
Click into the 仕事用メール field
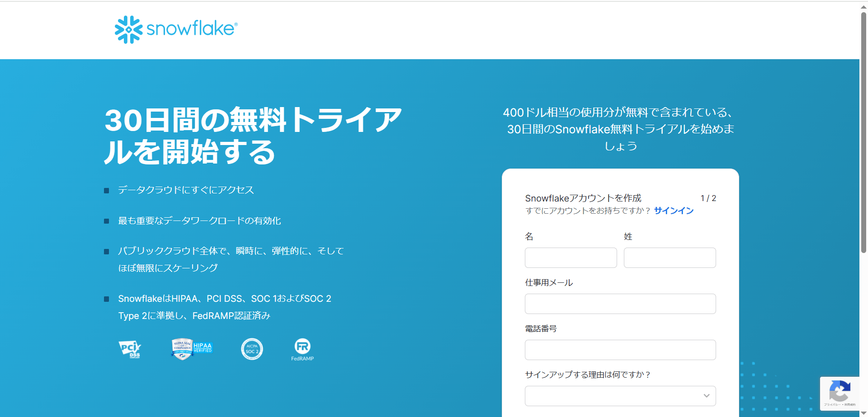click(x=620, y=304)
